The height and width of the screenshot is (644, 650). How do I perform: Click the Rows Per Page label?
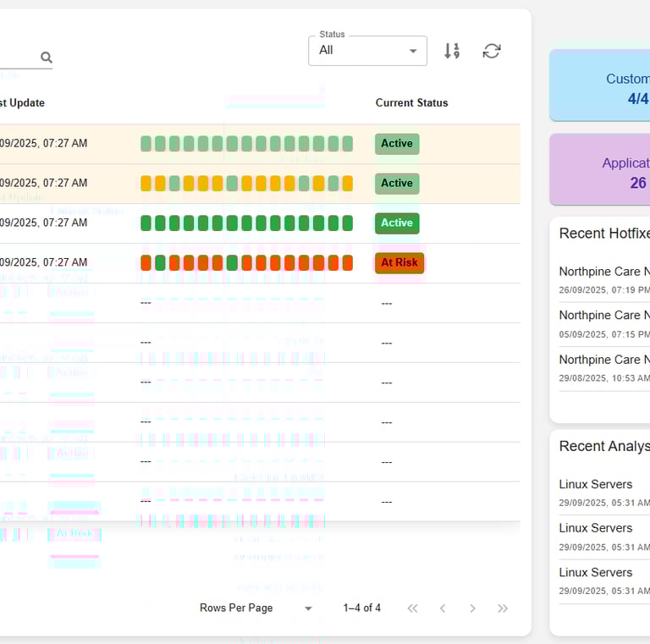point(236,608)
